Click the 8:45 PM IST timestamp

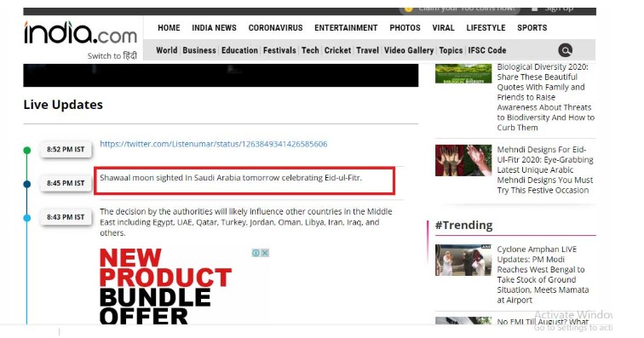[x=66, y=183]
